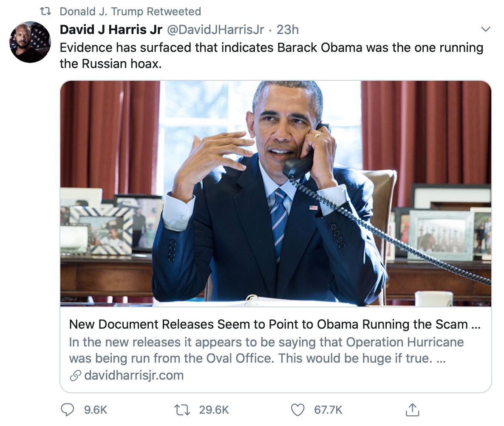Open David J Harris Jr's profile avatar
This screenshot has height=426, width=504.
tap(30, 42)
